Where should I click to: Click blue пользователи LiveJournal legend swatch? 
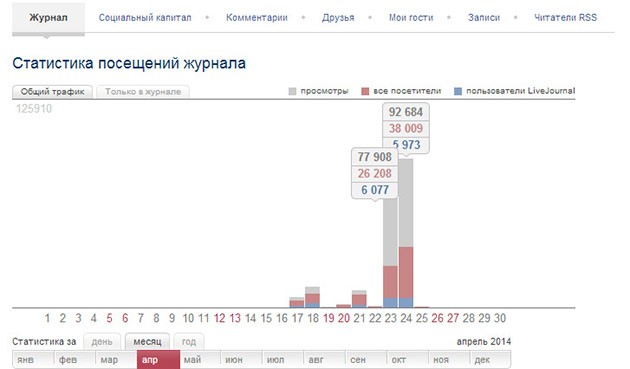tap(458, 92)
